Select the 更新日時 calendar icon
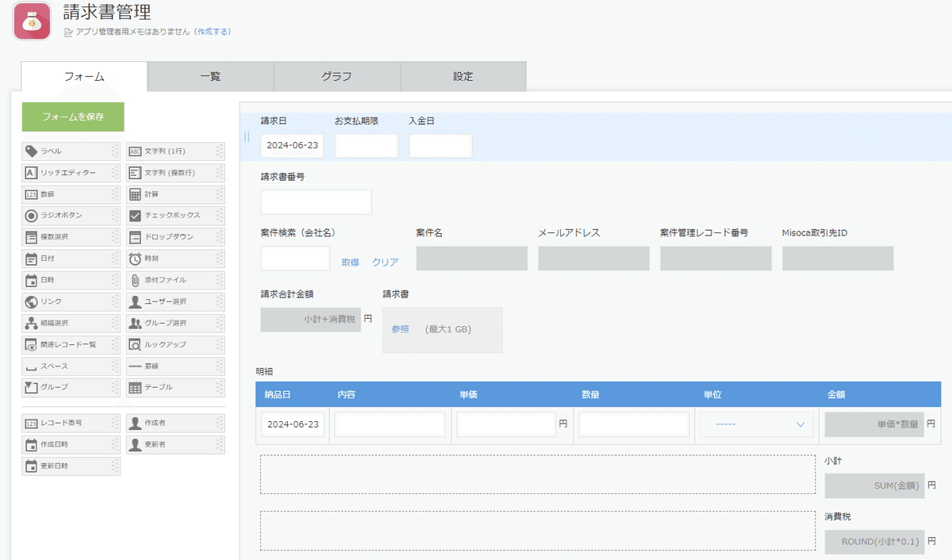Image resolution: width=952 pixels, height=560 pixels. (31, 466)
